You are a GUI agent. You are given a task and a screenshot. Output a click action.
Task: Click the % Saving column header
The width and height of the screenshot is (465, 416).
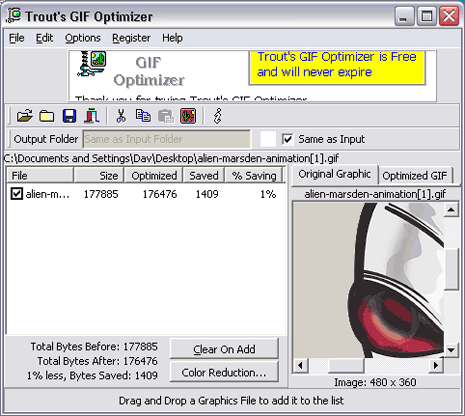[x=254, y=175]
